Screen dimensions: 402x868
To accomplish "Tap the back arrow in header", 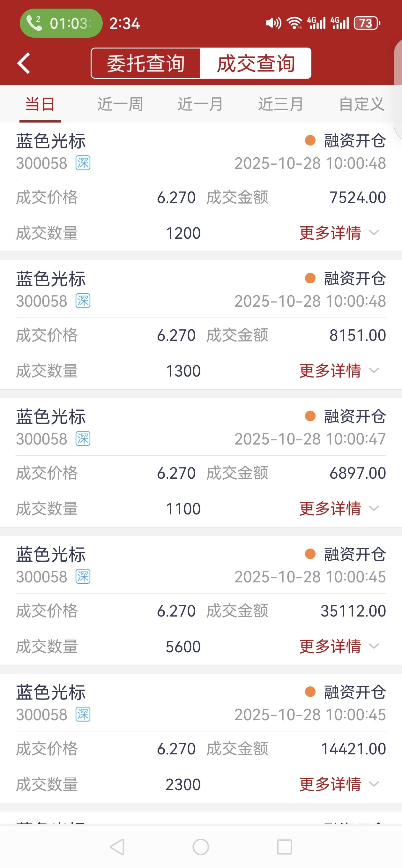I will pyautogui.click(x=24, y=63).
